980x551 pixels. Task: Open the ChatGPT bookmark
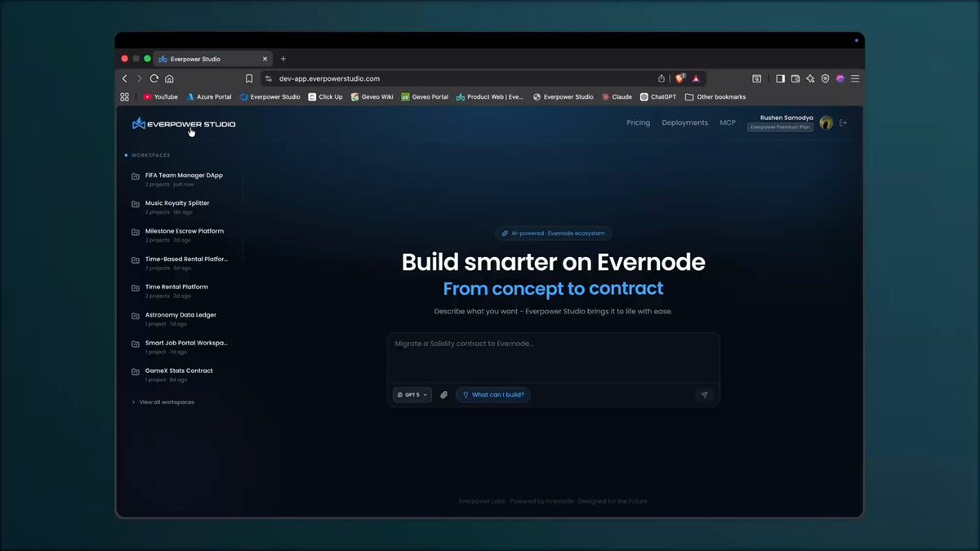pyautogui.click(x=658, y=96)
